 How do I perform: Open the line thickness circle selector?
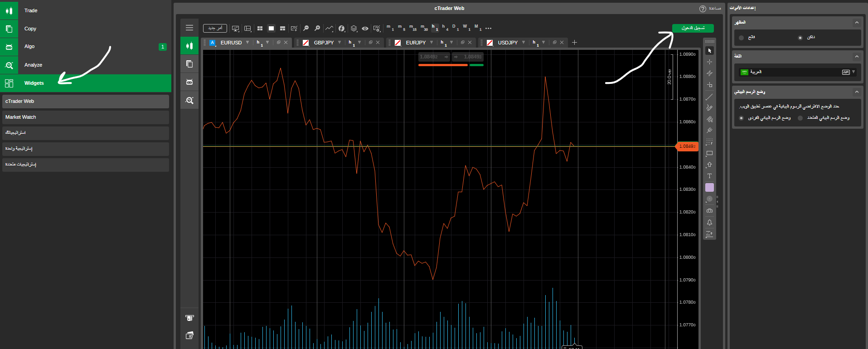(709, 199)
